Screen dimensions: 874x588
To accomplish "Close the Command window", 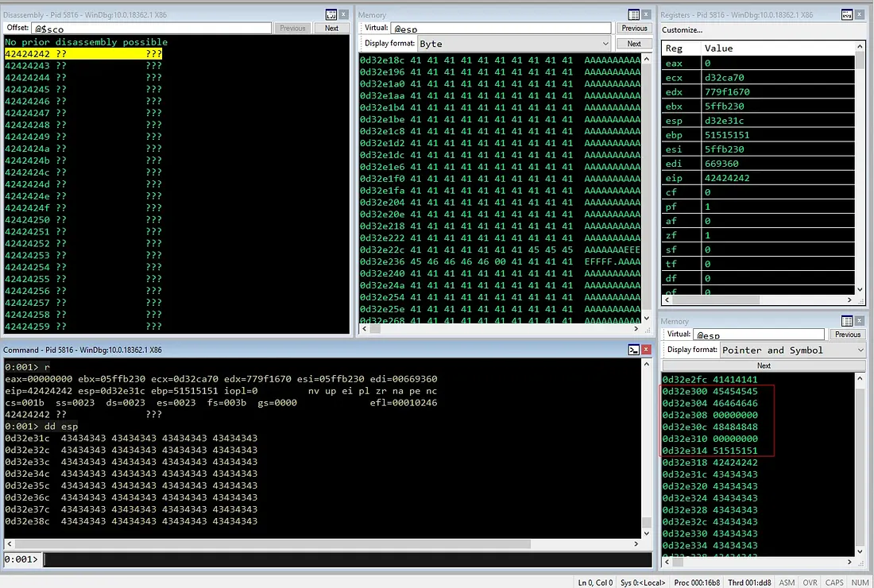I will (646, 350).
